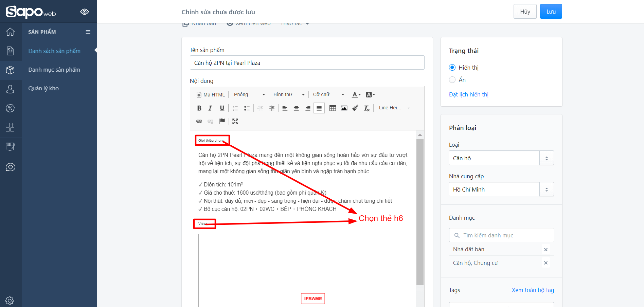
Task: Click the Hủy cancel button
Action: point(525,12)
